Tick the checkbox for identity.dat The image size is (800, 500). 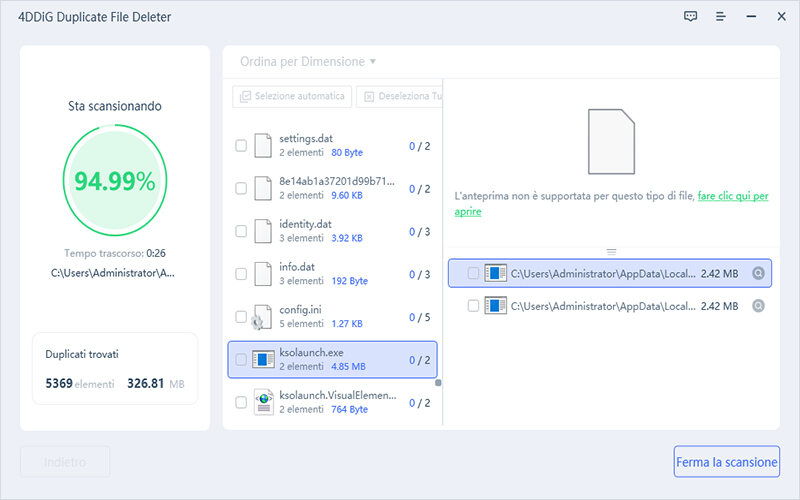(241, 231)
